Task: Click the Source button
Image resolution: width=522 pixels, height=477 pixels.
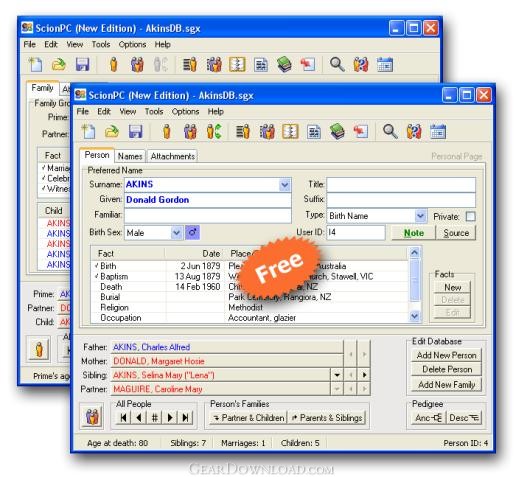Action: coord(456,233)
